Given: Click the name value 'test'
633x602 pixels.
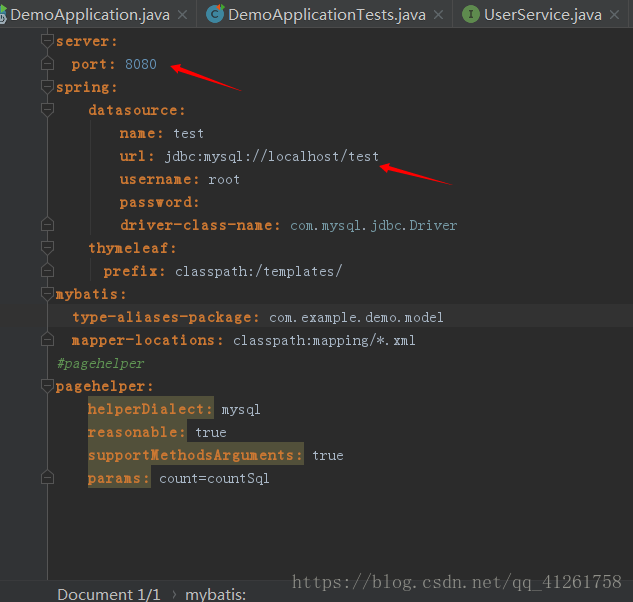Looking at the screenshot, I should pos(189,133).
